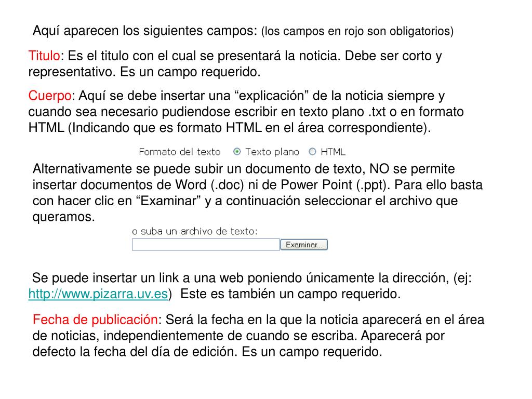Click the "Examinar..." browse button
This screenshot has width=532, height=399.
303,245
